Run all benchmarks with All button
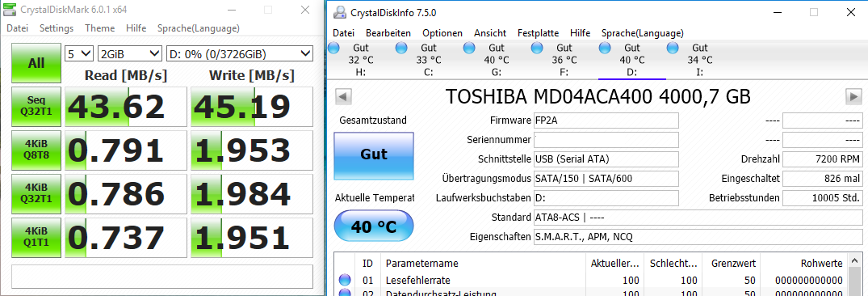This screenshot has width=868, height=296. click(x=36, y=63)
